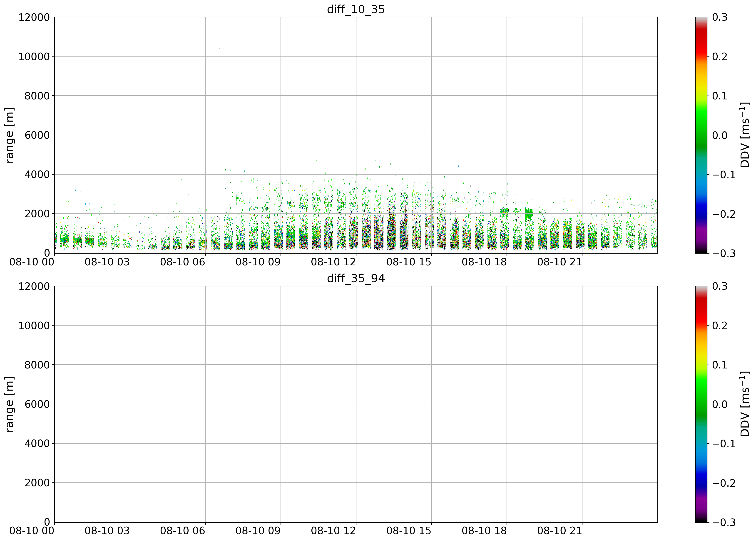
Task: Click the 0.2 tick on diff_10_35 colorbar
Action: (720, 56)
